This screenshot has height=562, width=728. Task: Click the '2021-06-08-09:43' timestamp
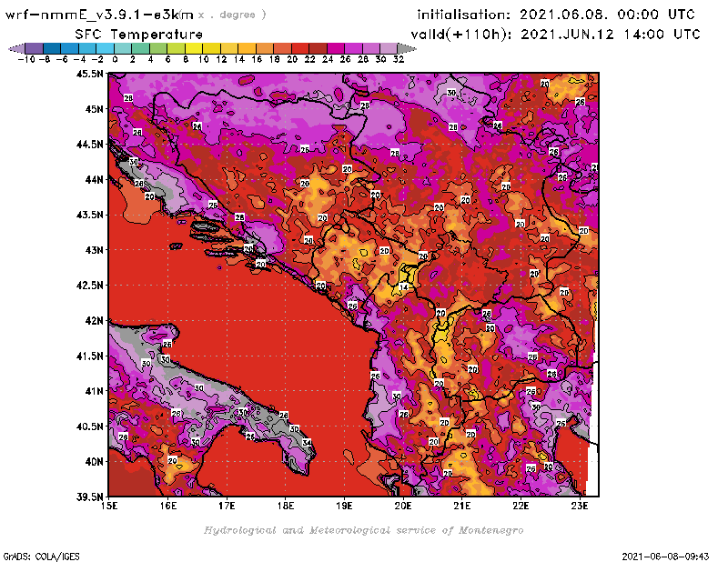click(665, 556)
